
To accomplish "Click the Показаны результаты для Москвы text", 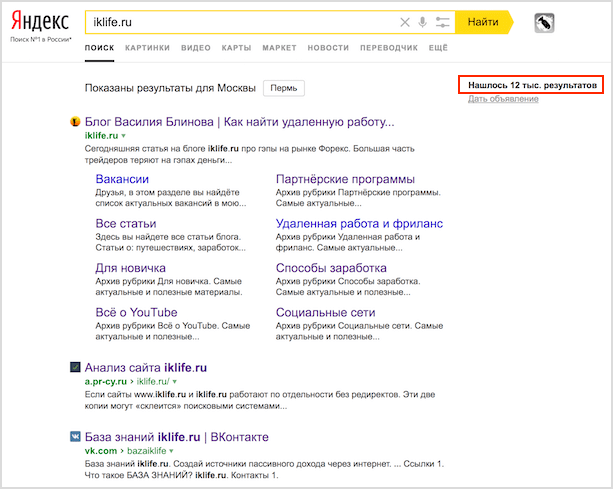I will 170,88.
